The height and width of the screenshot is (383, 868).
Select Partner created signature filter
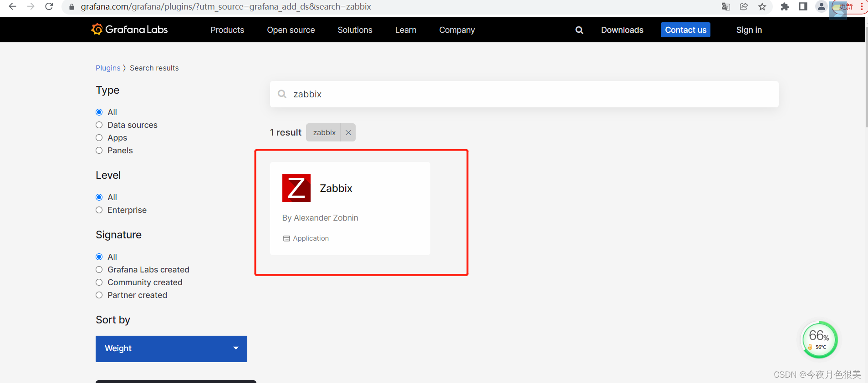pyautogui.click(x=99, y=295)
